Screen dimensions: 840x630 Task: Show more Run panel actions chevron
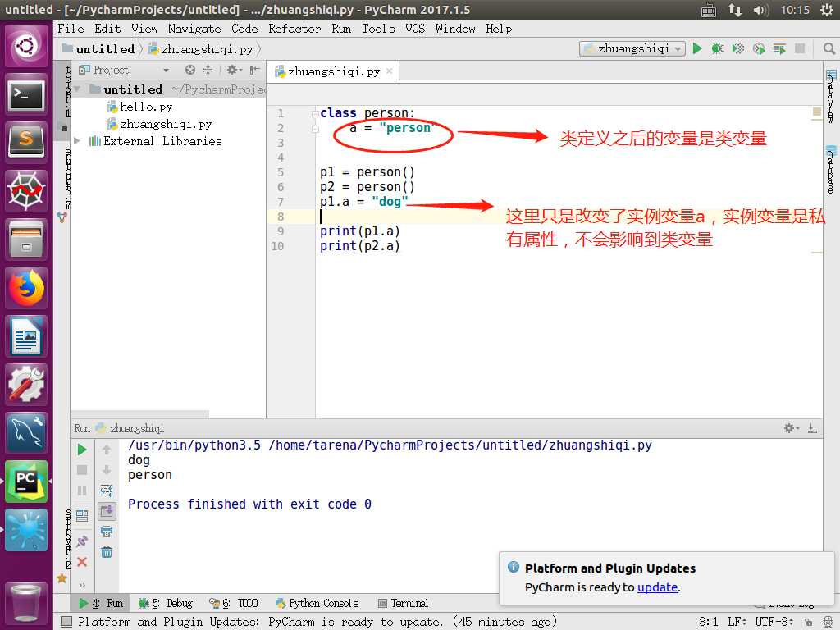coord(82,585)
